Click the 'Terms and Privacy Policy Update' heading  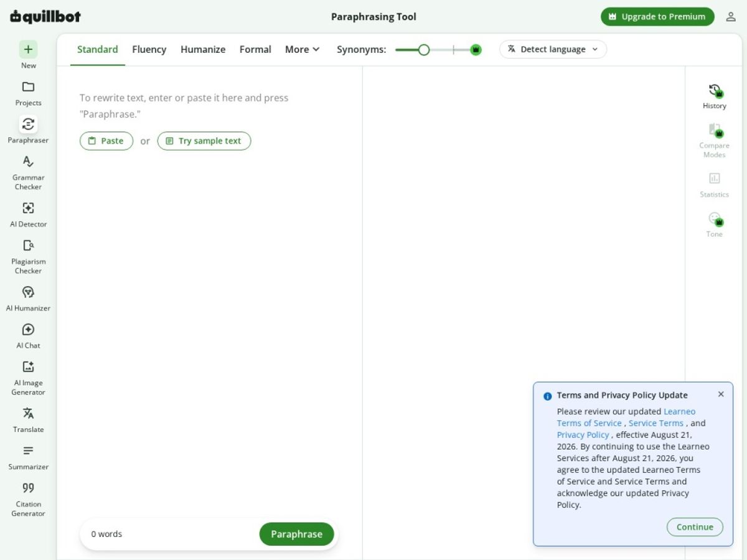tap(622, 395)
